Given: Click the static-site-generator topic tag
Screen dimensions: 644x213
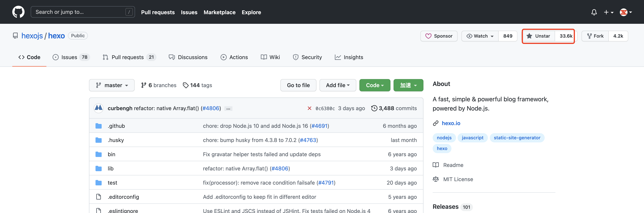Looking at the screenshot, I should click(517, 138).
